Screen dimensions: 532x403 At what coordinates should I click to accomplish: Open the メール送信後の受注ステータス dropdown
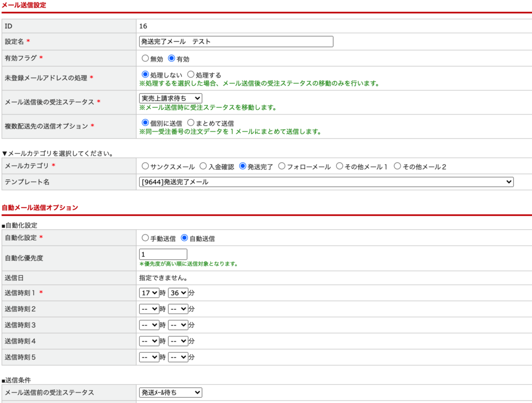(170, 98)
